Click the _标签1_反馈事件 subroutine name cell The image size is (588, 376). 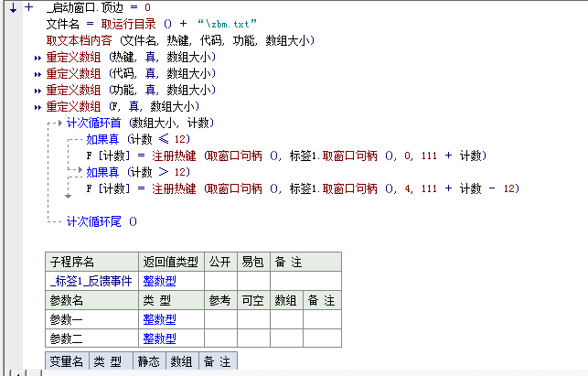click(91, 281)
